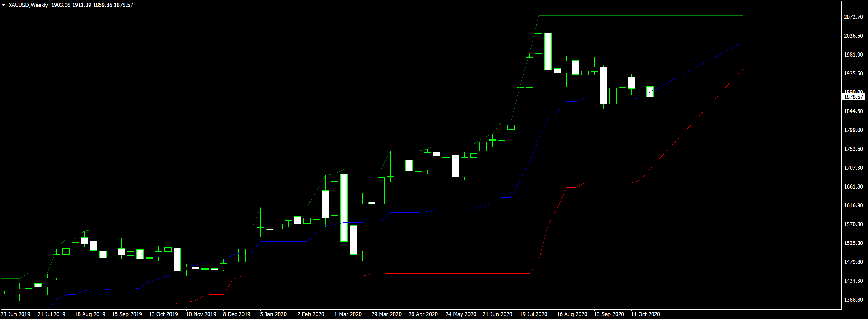868x319 pixels.
Task: Click the 1661.80 price axis label
Action: [x=854, y=187]
